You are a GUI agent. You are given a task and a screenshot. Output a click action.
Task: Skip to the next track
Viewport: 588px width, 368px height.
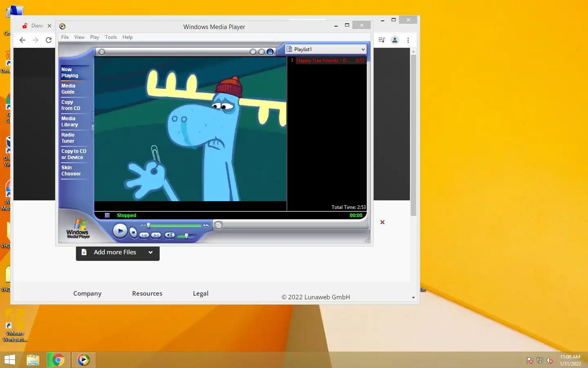coord(156,235)
